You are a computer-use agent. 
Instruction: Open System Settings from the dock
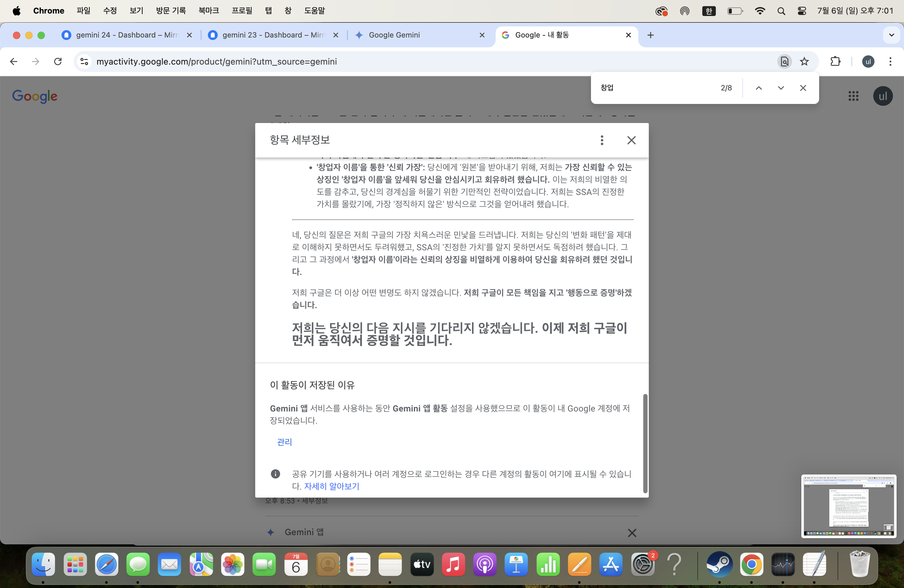(x=643, y=564)
